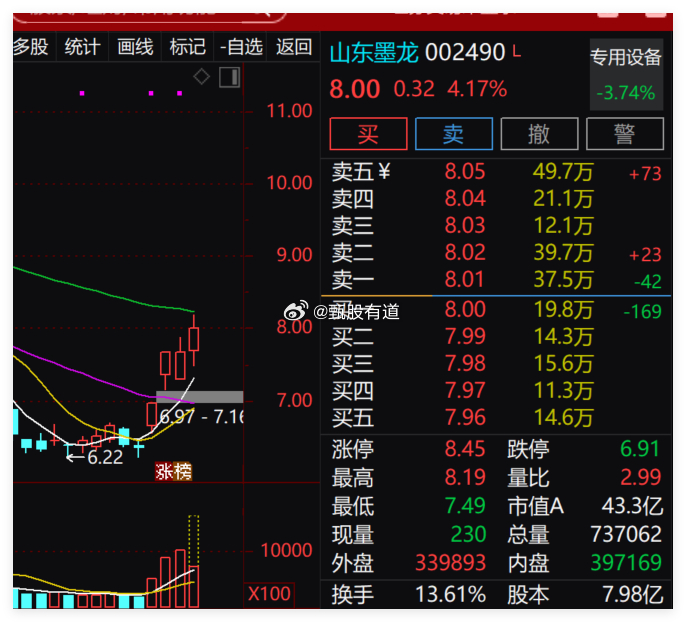Click the 量比 value 2.99
Screen dimensions: 686x622
click(640, 478)
